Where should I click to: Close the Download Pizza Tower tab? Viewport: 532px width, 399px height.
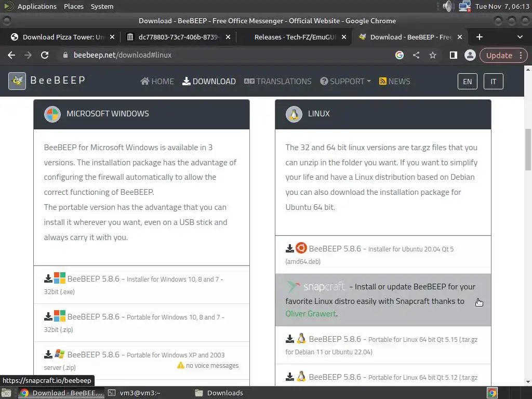112,37
